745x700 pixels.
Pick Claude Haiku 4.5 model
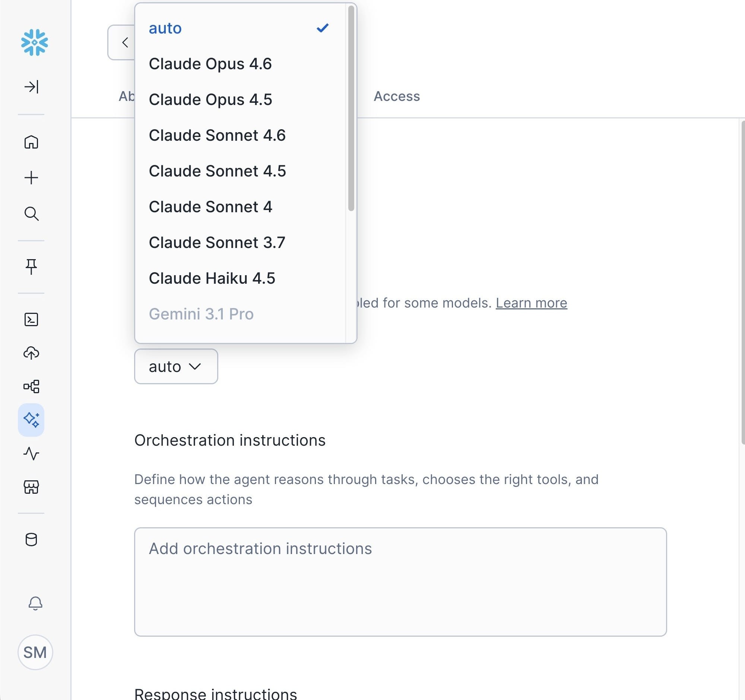click(x=212, y=278)
